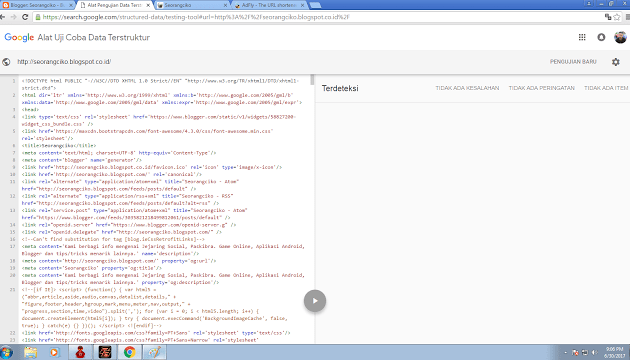
Task: Click the translate icon in address bar
Action: [608, 17]
